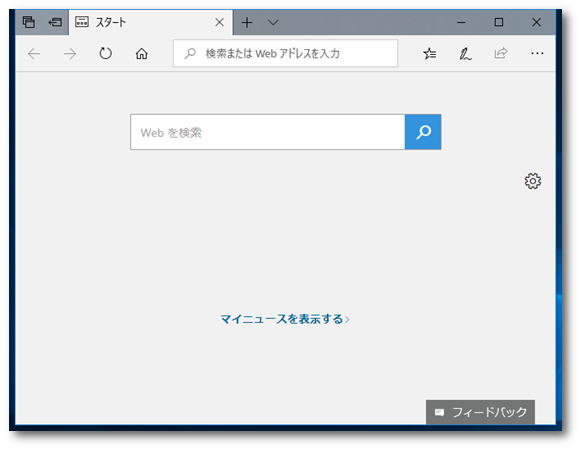Share this page icon
Viewport: 581px width, 450px height.
(501, 53)
